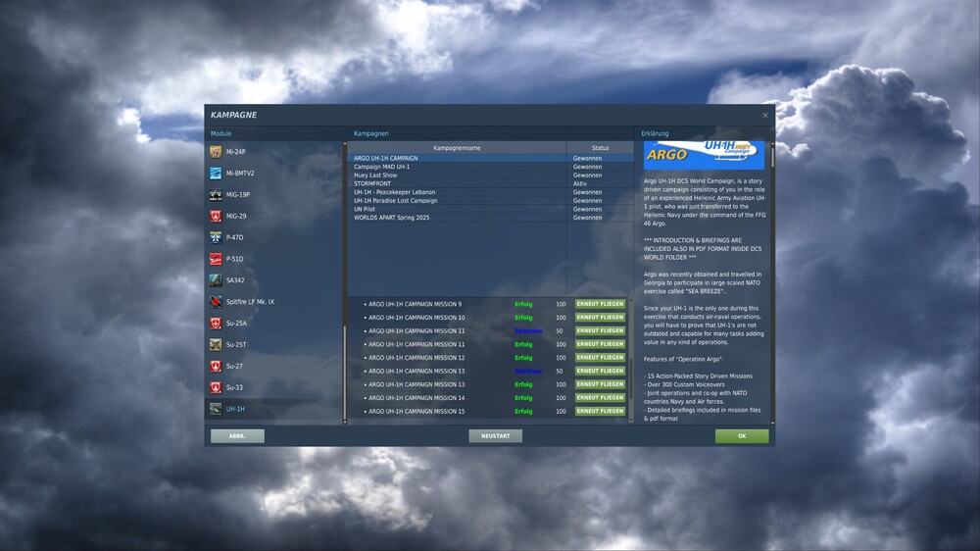980x551 pixels.
Task: Click the Kampagnen panel heading
Action: (x=371, y=134)
